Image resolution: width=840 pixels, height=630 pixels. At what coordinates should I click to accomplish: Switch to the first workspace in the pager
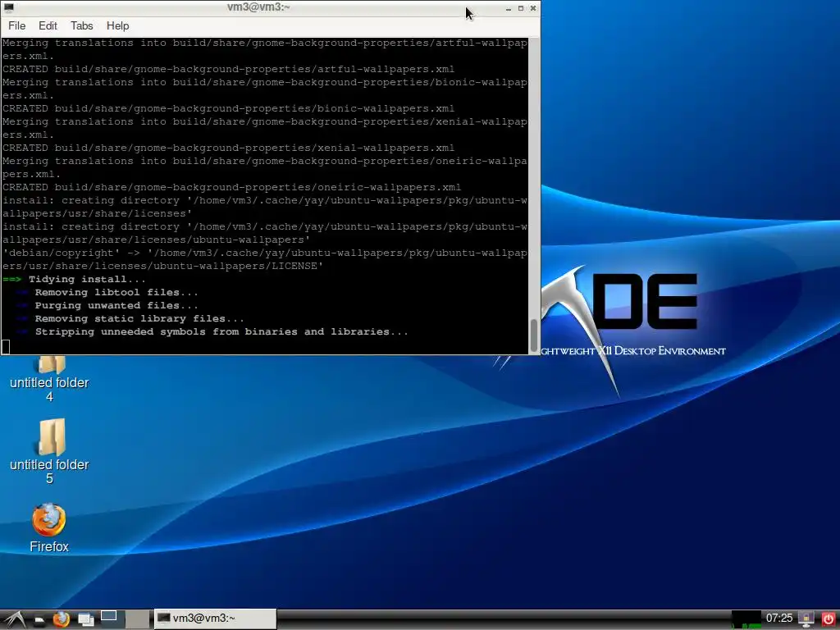click(x=112, y=619)
